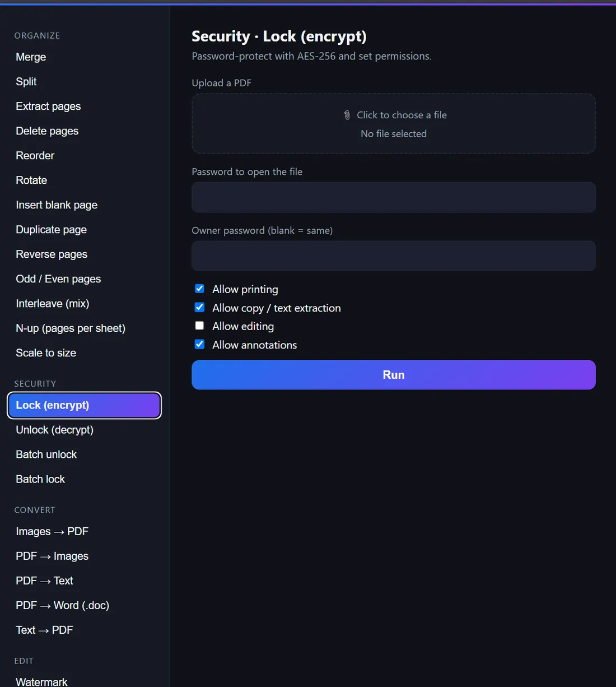Open N-up (pages per sheet)
Screen dimensions: 616x687
(84, 328)
